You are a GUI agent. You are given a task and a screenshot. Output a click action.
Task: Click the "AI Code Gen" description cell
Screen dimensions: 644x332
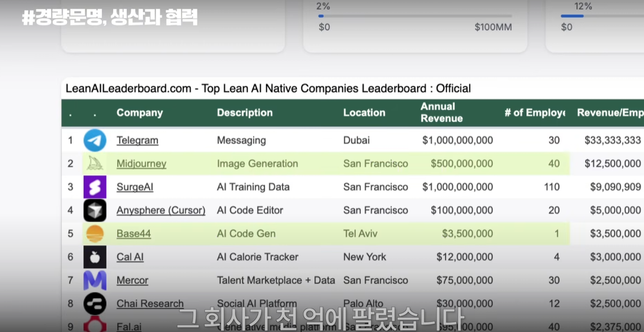click(246, 233)
